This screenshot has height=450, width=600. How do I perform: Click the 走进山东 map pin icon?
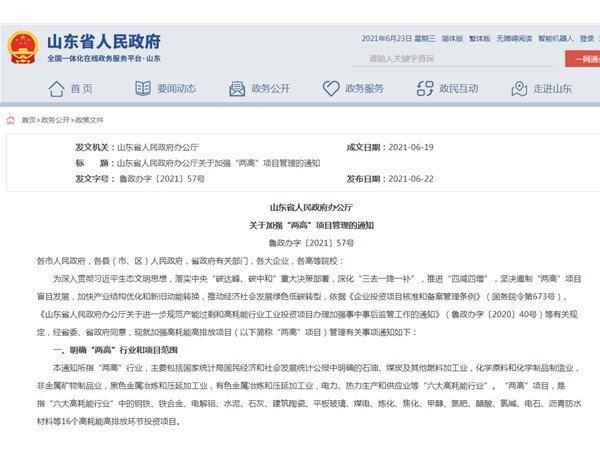tap(518, 89)
